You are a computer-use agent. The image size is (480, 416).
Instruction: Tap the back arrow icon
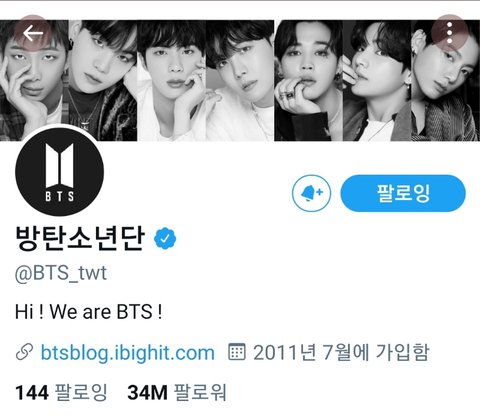33,33
